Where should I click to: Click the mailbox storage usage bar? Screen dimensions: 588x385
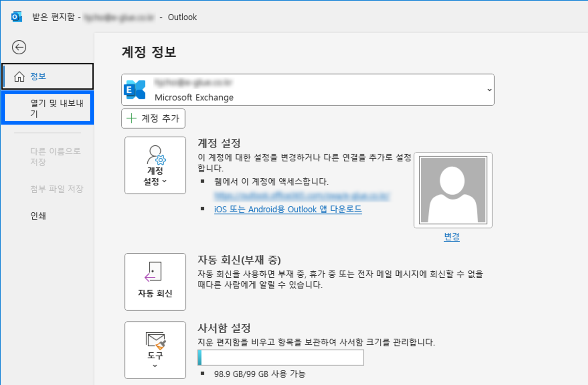280,357
